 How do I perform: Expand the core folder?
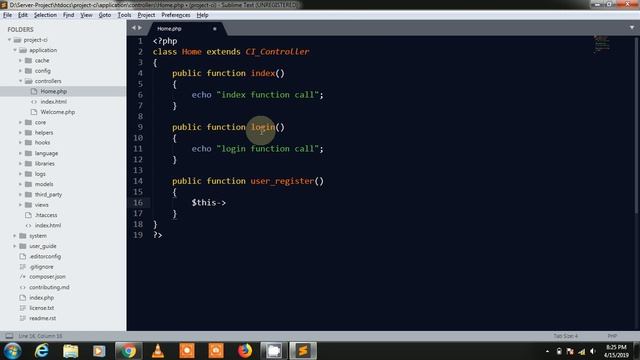click(20, 122)
